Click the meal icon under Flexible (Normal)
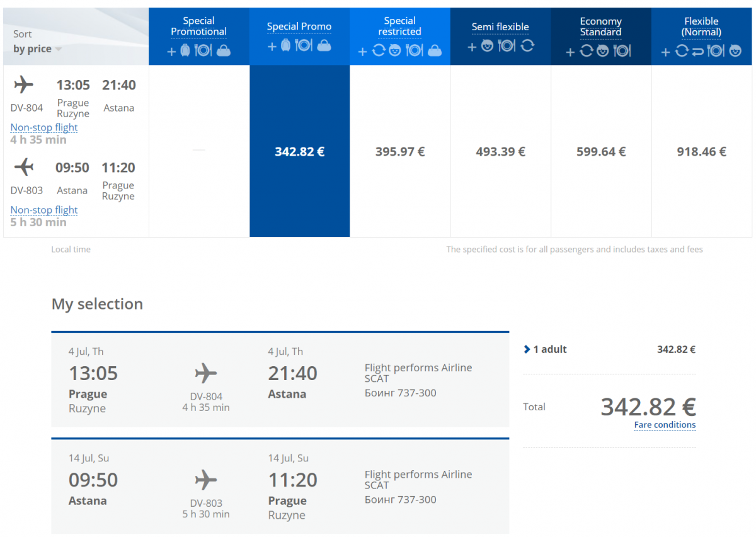756x537 pixels. coord(716,51)
